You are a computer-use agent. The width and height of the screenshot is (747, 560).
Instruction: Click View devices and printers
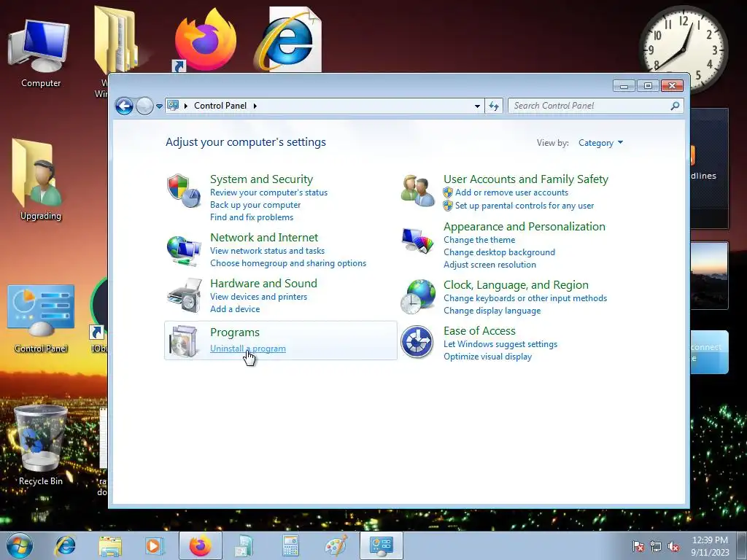(x=259, y=297)
